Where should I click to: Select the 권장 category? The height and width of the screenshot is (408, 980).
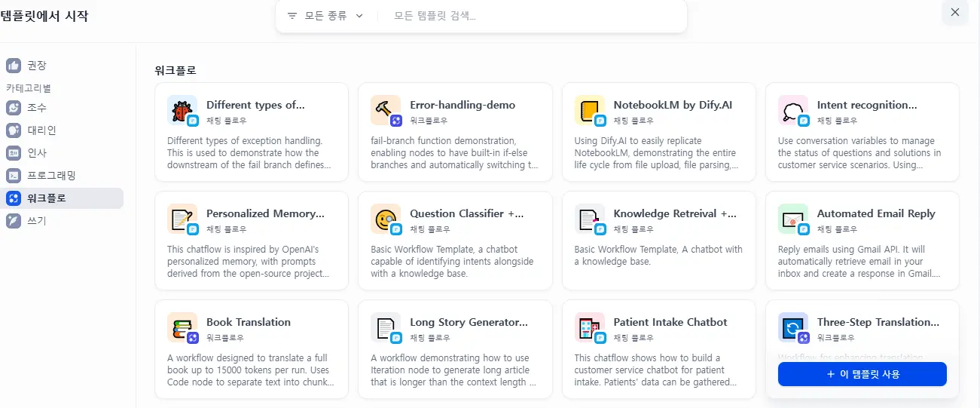[x=62, y=66]
